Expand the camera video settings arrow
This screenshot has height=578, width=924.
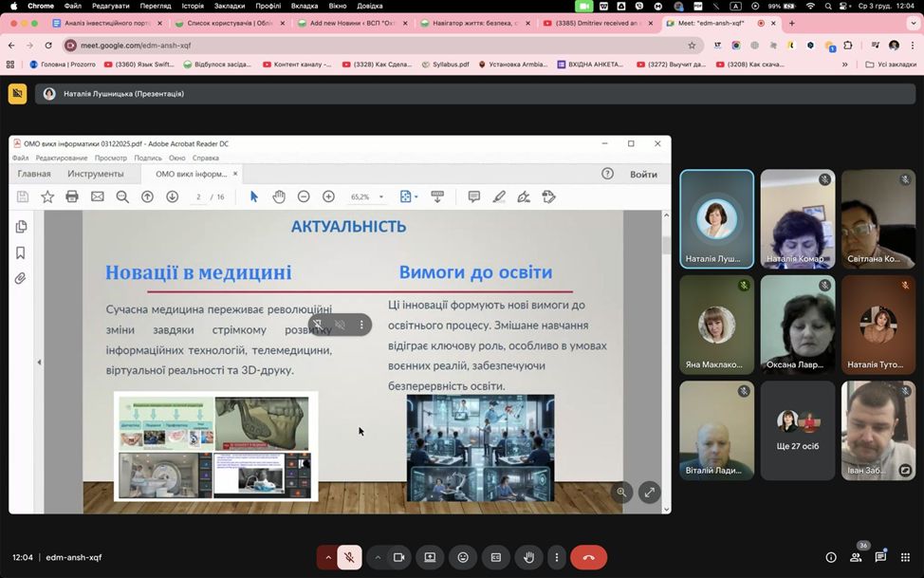pyautogui.click(x=378, y=557)
